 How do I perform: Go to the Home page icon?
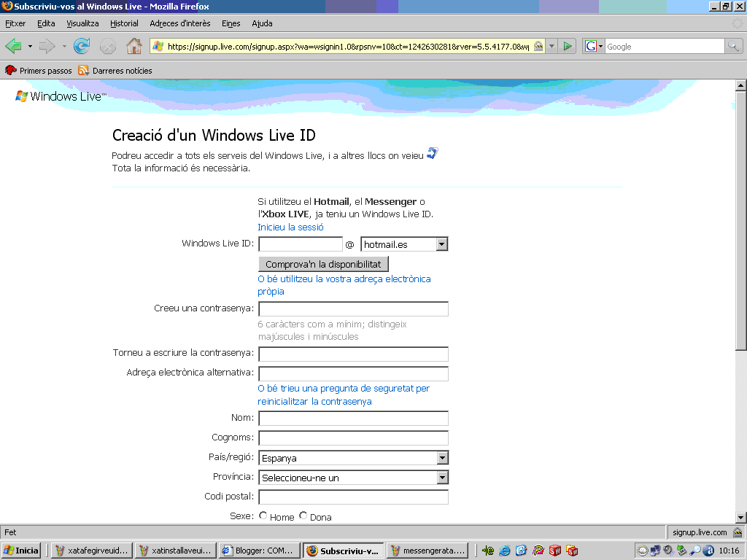coord(134,46)
